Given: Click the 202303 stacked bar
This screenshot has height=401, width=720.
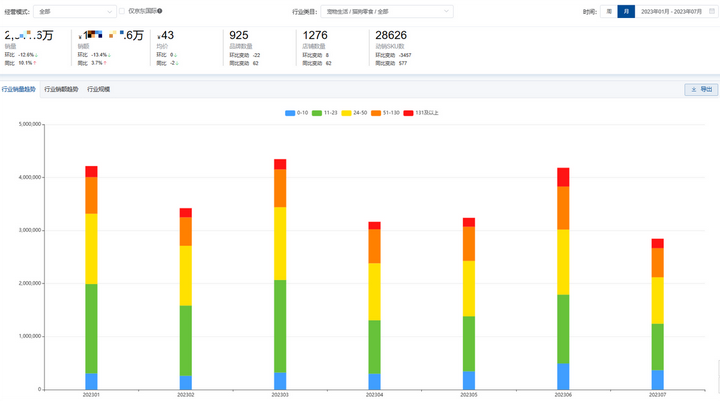Looking at the screenshot, I should tap(280, 274).
